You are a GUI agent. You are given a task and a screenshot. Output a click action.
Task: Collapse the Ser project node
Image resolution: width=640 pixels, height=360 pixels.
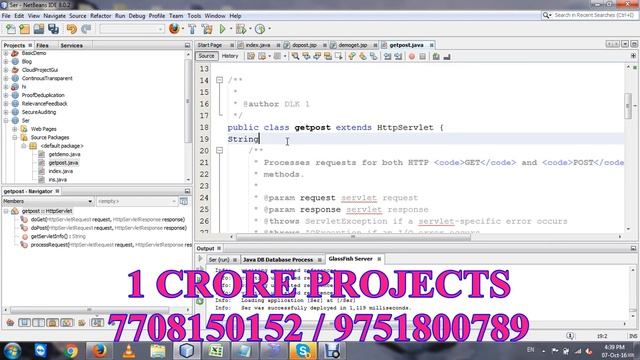(x=6, y=120)
